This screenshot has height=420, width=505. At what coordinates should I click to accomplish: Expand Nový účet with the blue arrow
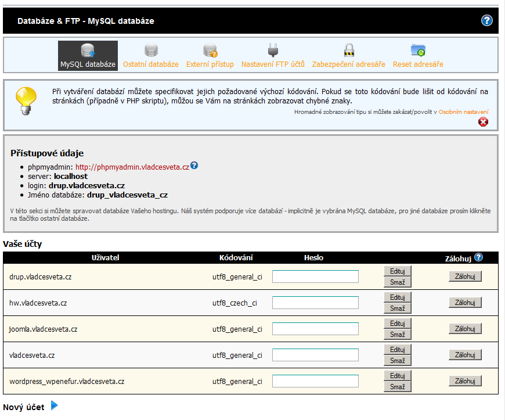tap(54, 407)
